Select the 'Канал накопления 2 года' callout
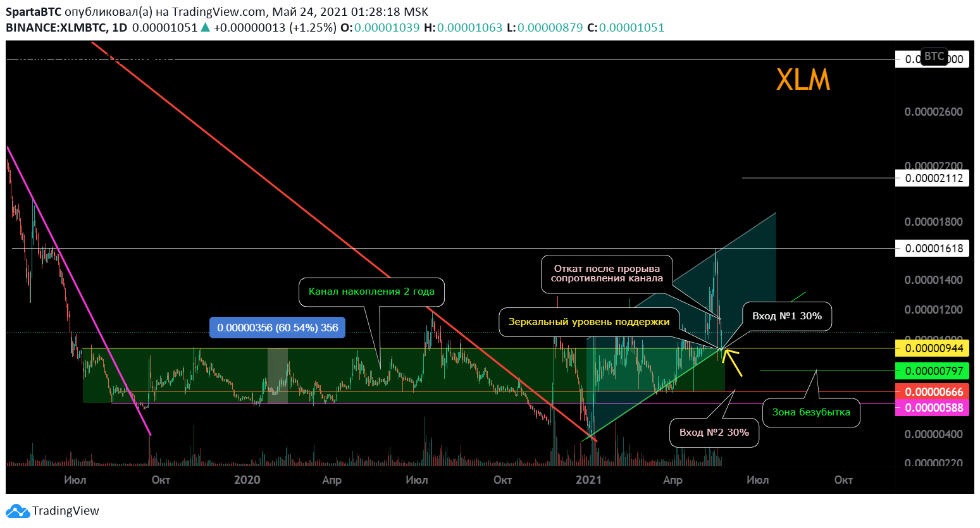The width and height of the screenshot is (980, 528). click(371, 292)
